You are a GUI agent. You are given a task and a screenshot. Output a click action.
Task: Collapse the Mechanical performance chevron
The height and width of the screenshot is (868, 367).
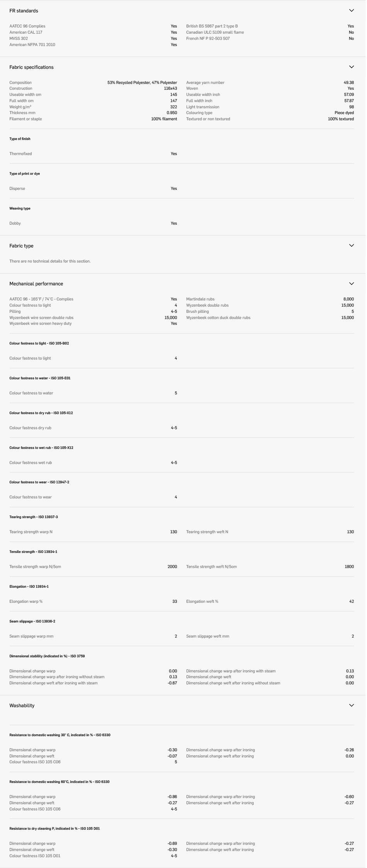pyautogui.click(x=351, y=283)
